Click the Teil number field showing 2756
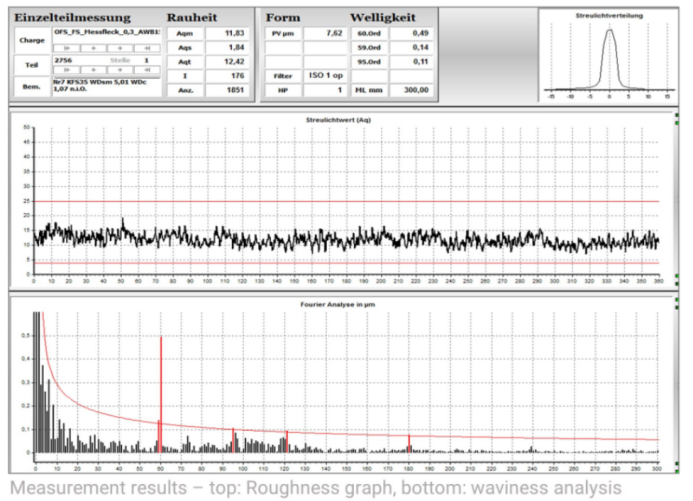693x501 pixels. click(x=70, y=61)
